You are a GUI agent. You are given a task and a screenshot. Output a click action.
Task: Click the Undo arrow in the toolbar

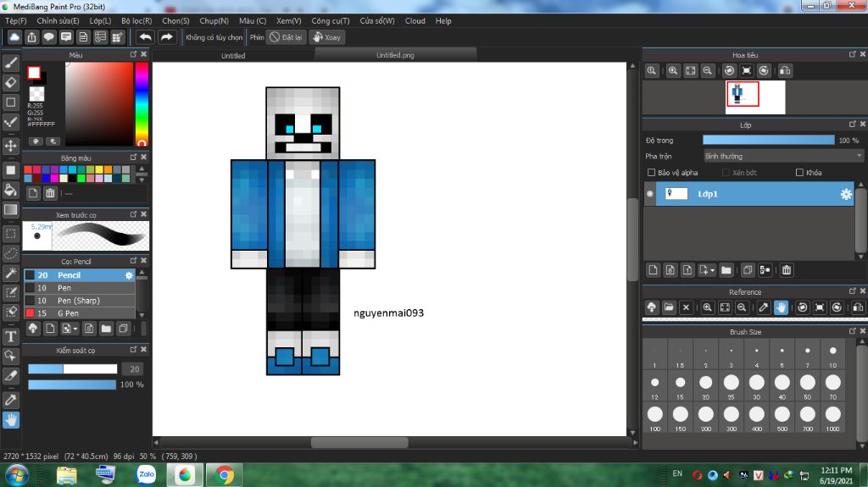coord(146,37)
